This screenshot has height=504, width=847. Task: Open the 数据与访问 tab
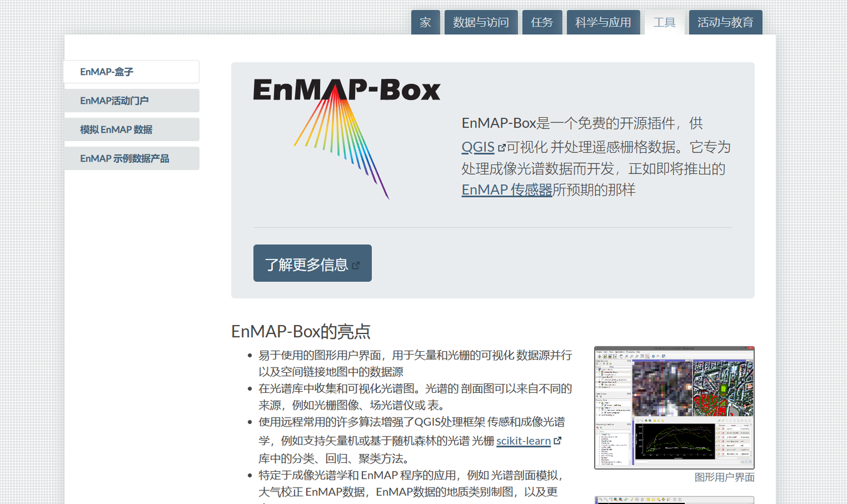tap(481, 22)
